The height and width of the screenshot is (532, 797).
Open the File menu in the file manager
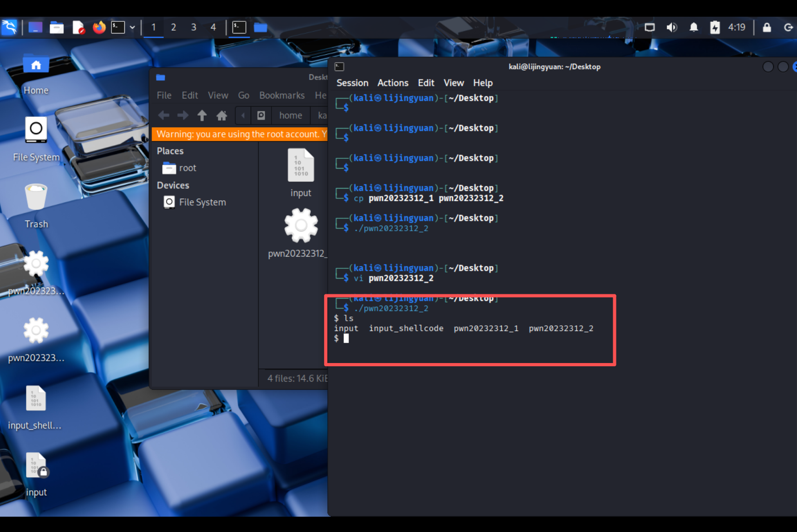(164, 95)
